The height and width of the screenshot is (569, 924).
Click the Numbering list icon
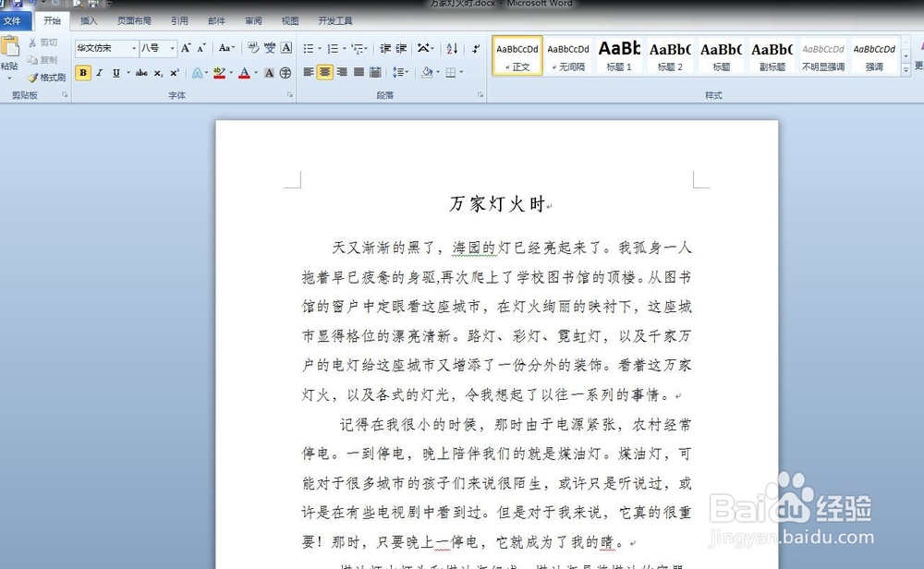point(333,48)
